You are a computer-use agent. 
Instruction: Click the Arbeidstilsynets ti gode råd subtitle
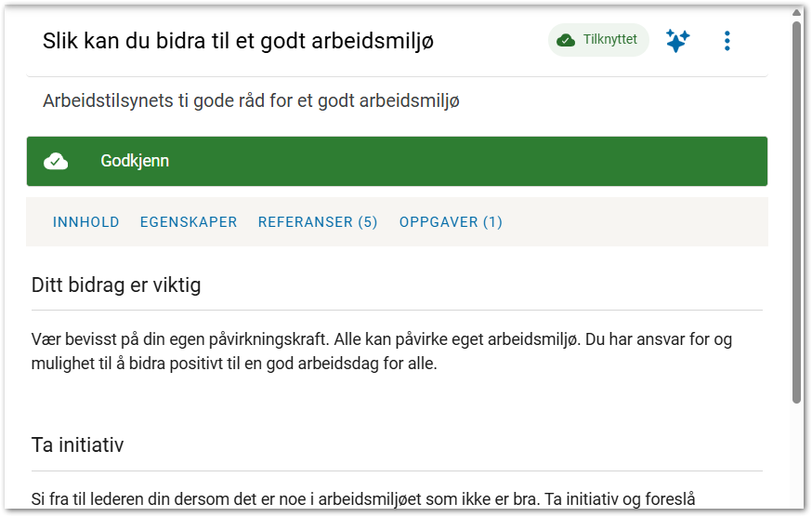pos(251,100)
